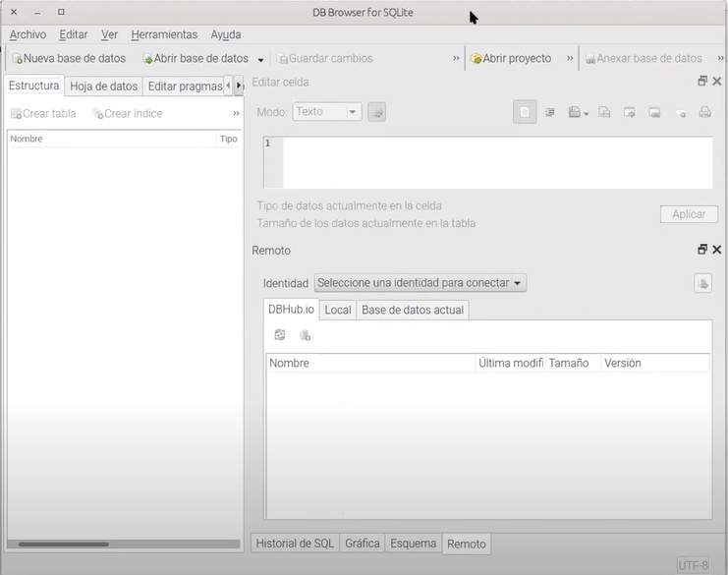This screenshot has height=575, width=728.
Task: Click the Abrir base de datos icon
Action: click(147, 59)
